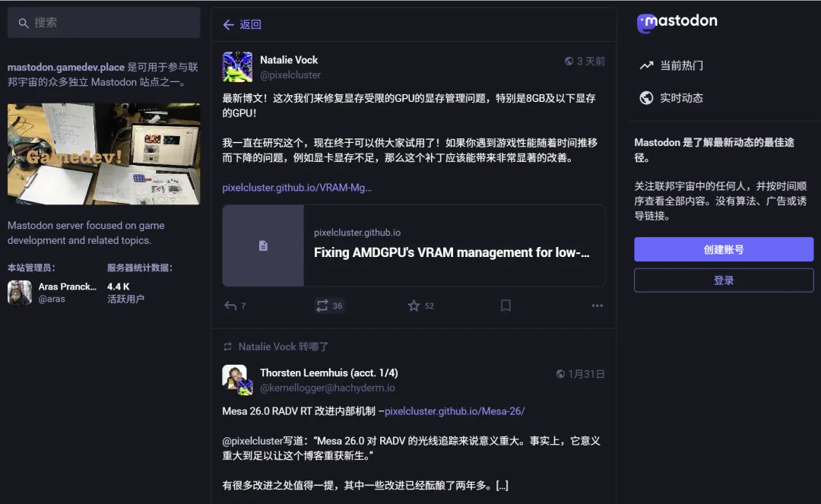Click the Mastodon server focused on game development description

(86, 233)
